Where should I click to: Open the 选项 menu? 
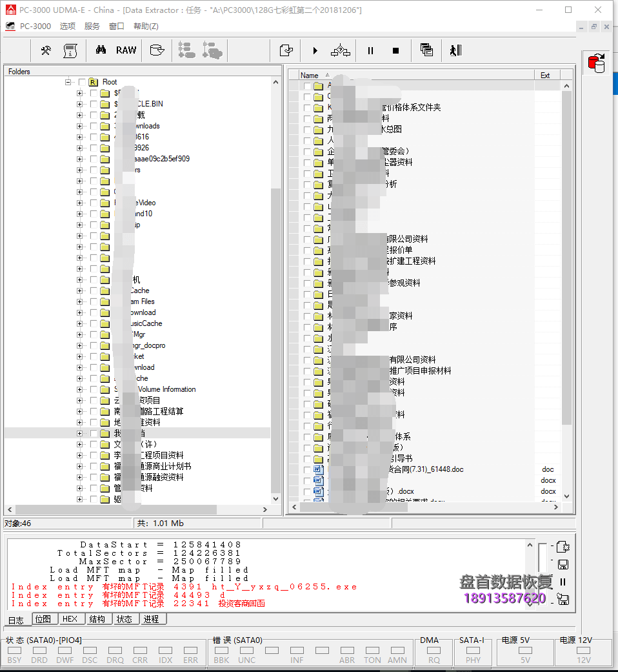tap(68, 26)
